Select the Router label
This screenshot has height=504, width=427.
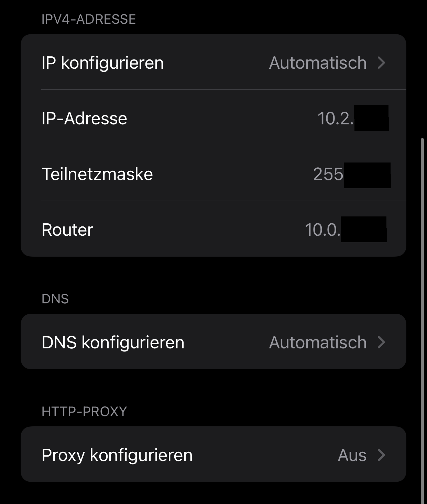[x=67, y=230]
